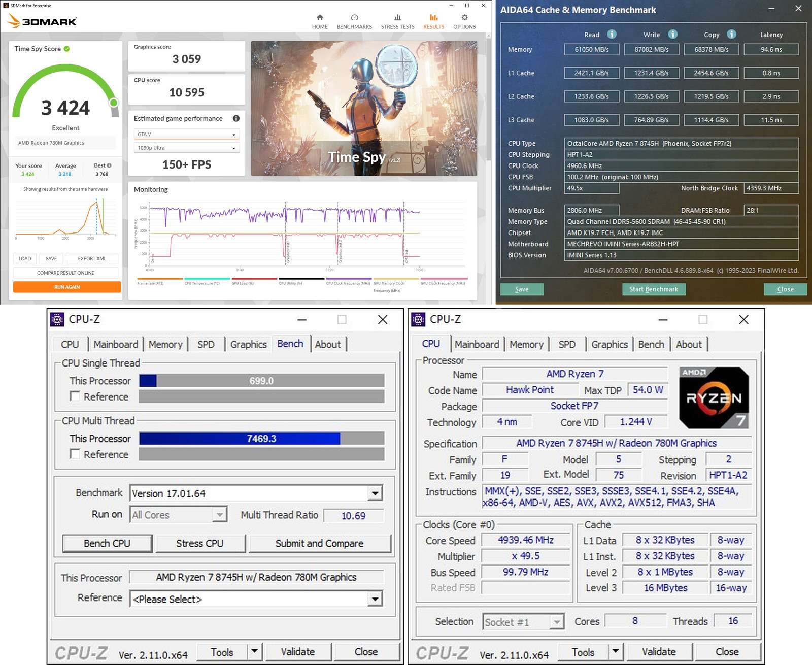Viewport: 812px width, 665px height.
Task: Click Submit and Compare button
Action: pyautogui.click(x=320, y=543)
